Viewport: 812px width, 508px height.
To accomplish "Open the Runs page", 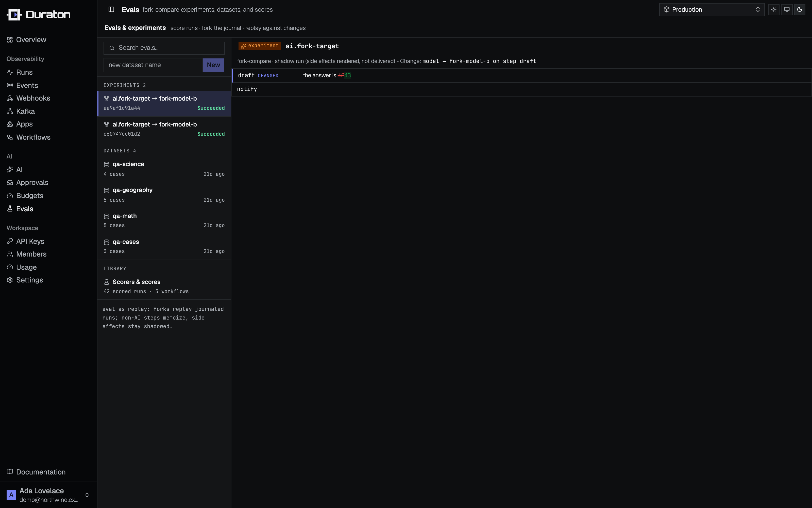I will [25, 72].
